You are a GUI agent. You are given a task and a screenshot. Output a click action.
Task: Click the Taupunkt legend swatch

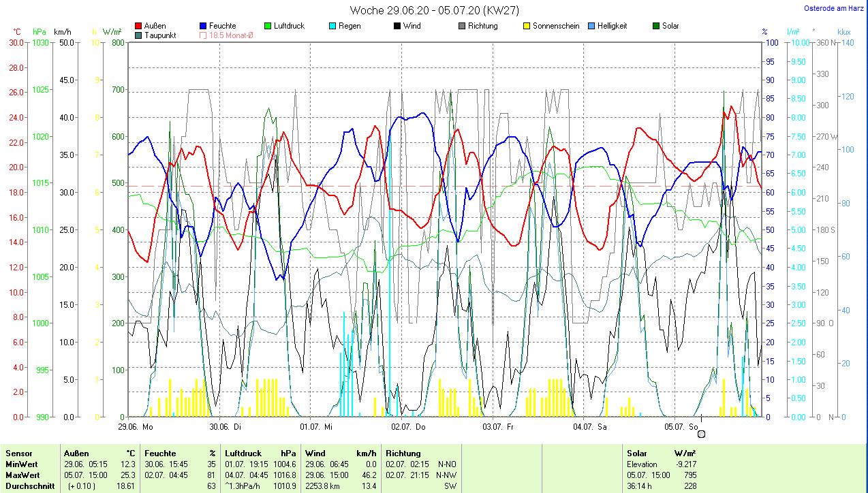pos(139,35)
